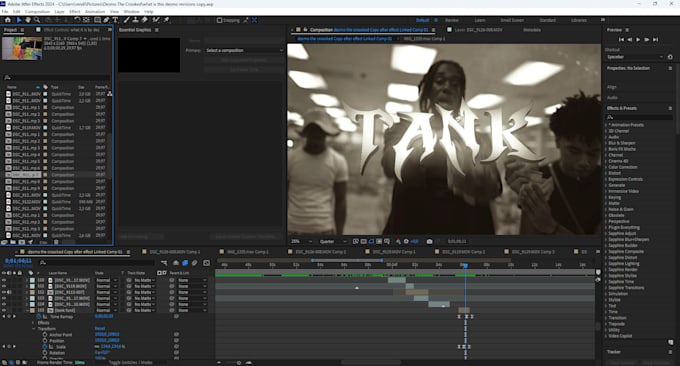Collapse the Transform property group
Image resolution: width=680 pixels, height=366 pixels.
pyautogui.click(x=33, y=329)
